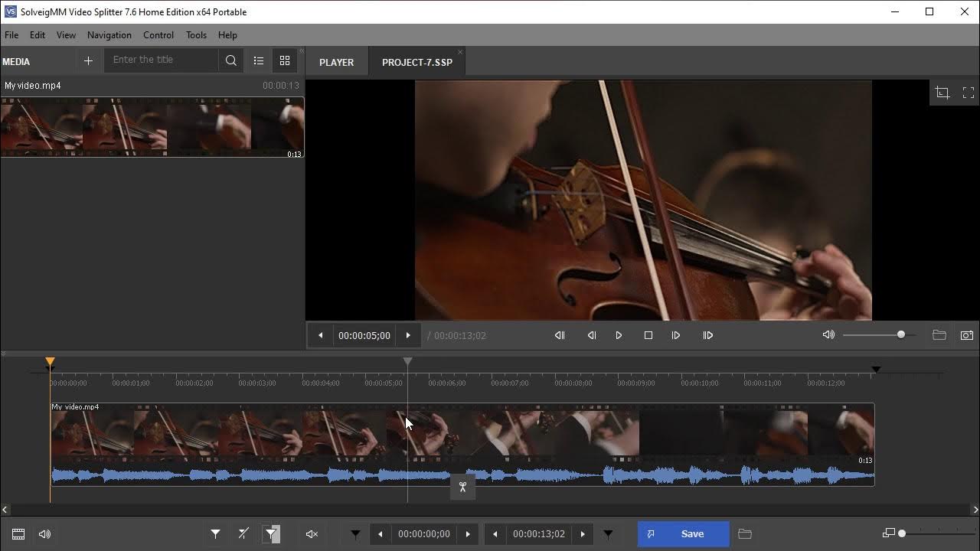980x551 pixels.
Task: Enter fullscreen preview mode
Action: [969, 93]
